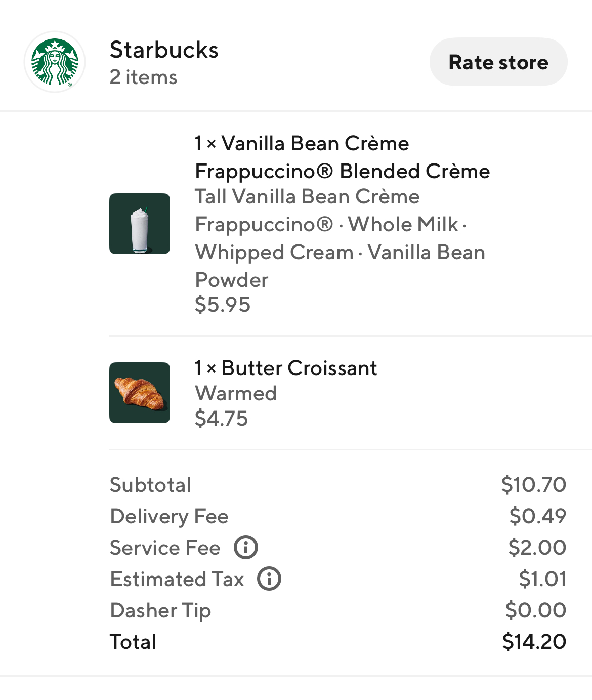Click the Service Fee label text
Screen dimensions: 592x700
pos(165,548)
